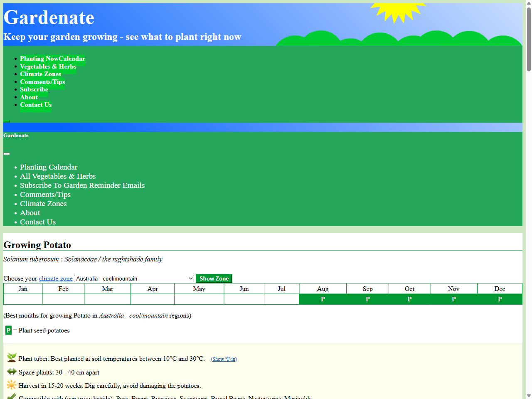Select the May column header
Viewport: 532px width, 399px height.
[199, 289]
